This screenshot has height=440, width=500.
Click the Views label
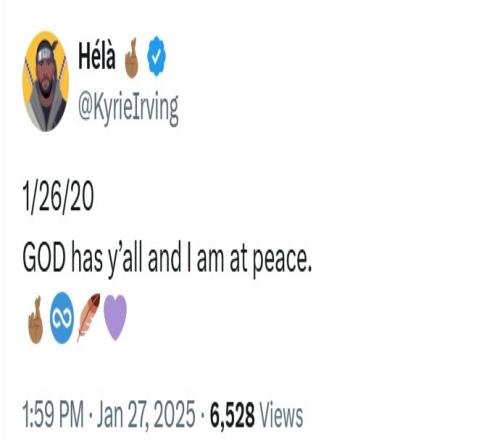point(281,415)
